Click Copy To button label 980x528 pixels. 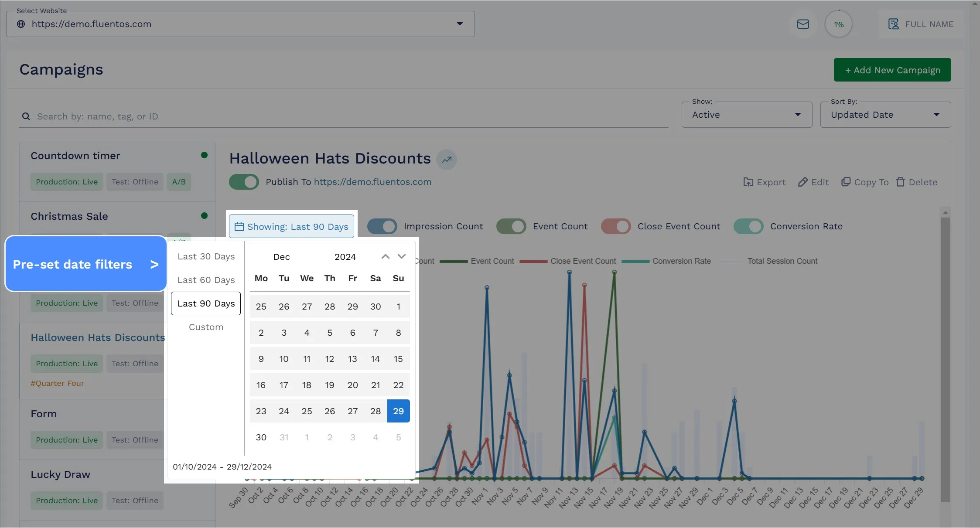pyautogui.click(x=871, y=182)
